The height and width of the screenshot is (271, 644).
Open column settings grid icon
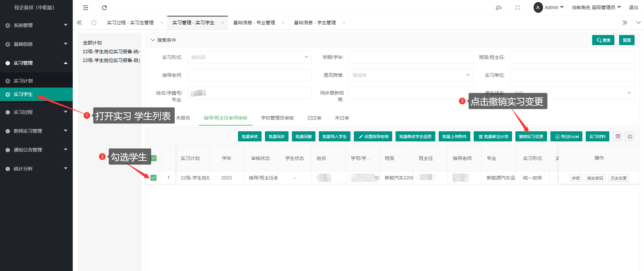[617, 136]
